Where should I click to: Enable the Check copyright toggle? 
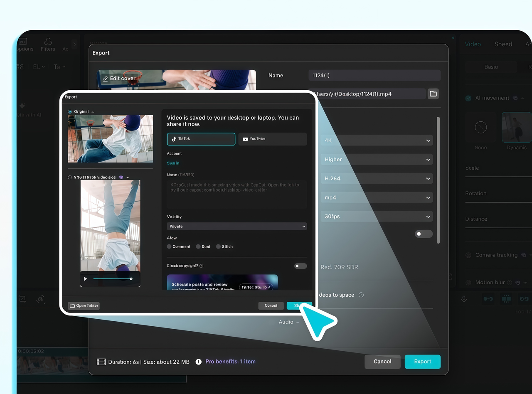tap(300, 266)
